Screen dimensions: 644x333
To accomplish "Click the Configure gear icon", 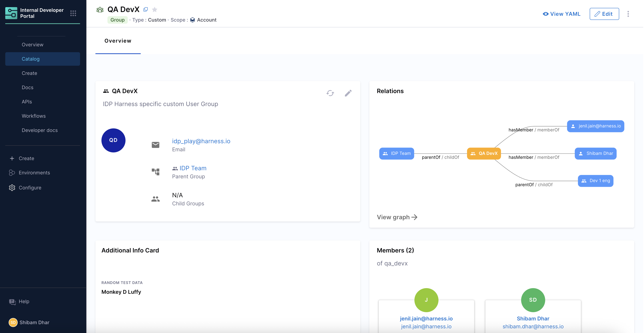I will (12, 188).
